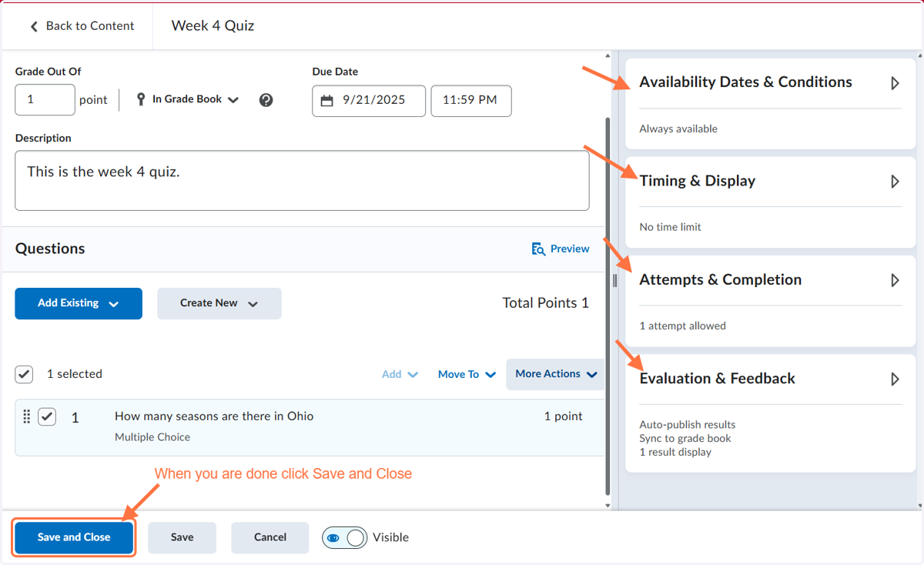924x565 pixels.
Task: Click the panel divider grip handle
Action: (614, 280)
